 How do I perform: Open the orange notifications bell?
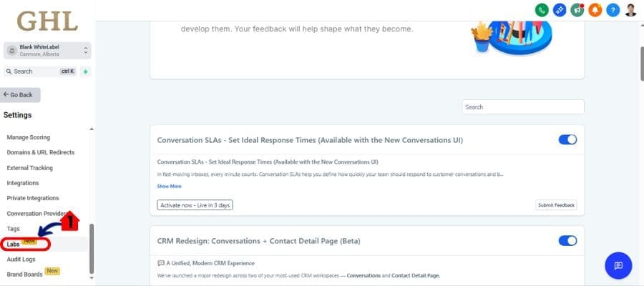595,10
